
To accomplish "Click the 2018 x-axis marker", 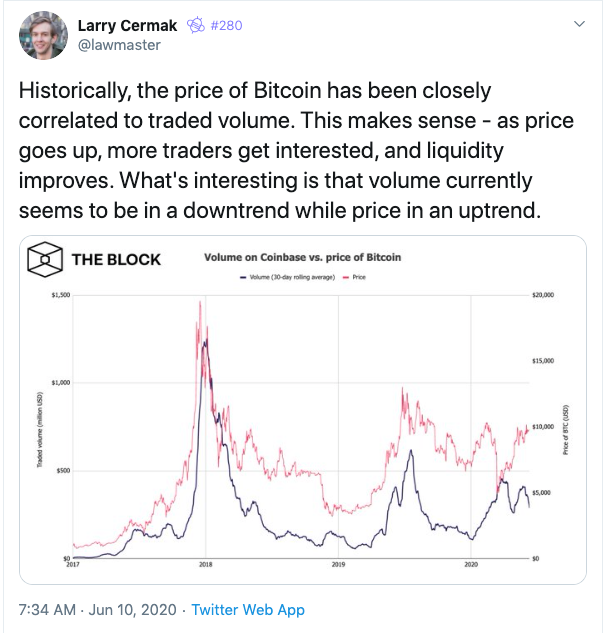I will coord(206,564).
